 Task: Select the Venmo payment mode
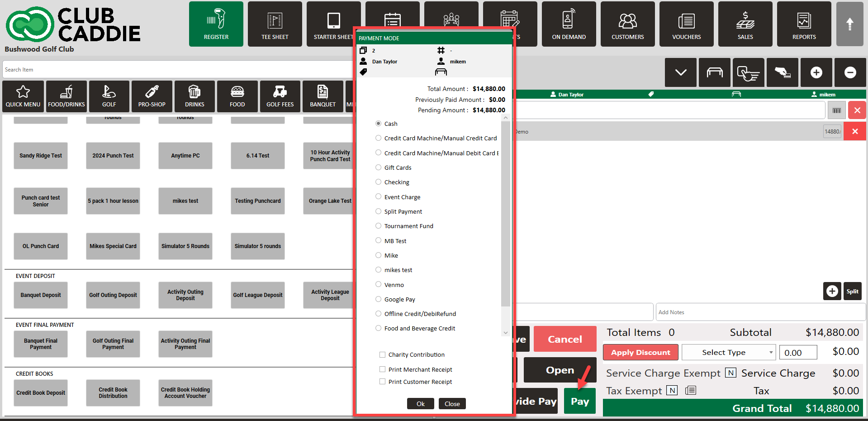pos(379,284)
